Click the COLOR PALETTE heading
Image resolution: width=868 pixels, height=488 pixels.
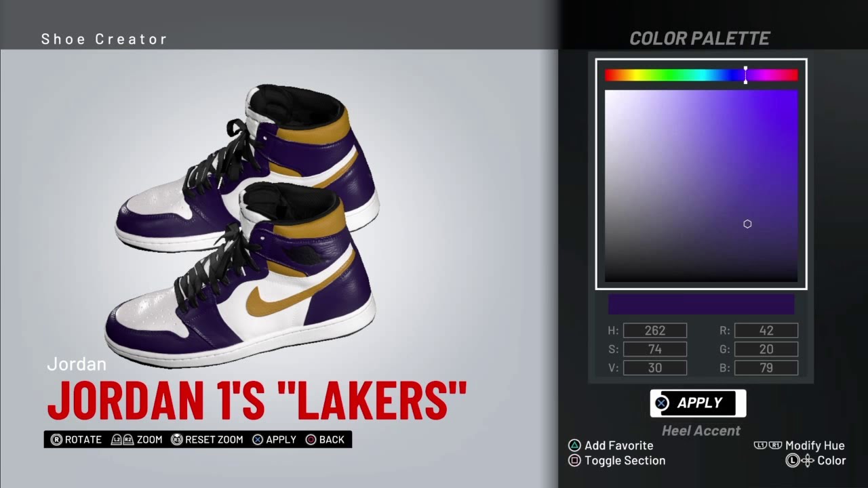699,39
